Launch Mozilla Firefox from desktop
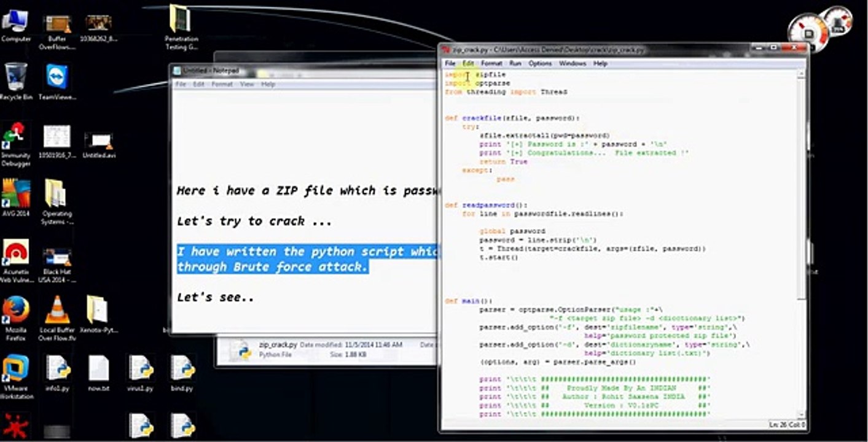Viewport: 868px width, 442px height. (x=15, y=318)
